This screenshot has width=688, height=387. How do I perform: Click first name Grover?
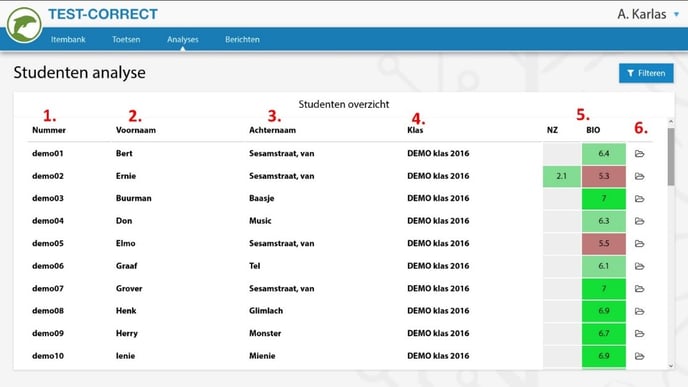(129, 289)
